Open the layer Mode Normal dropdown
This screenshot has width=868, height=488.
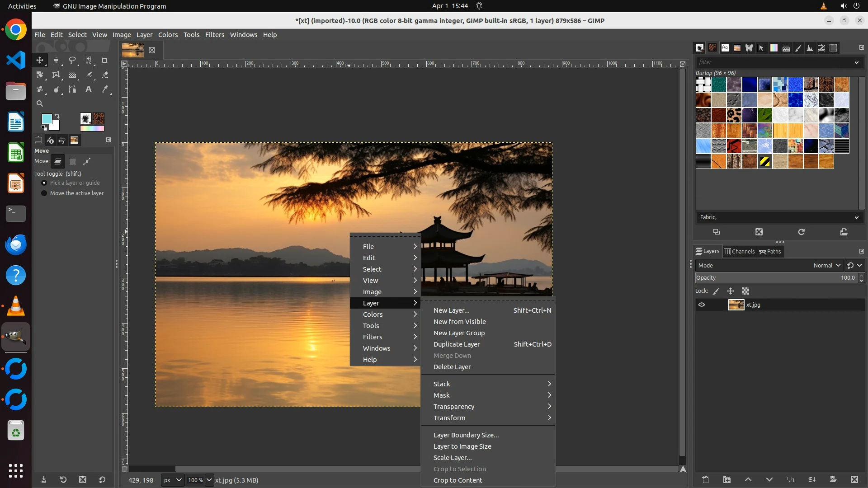point(826,266)
